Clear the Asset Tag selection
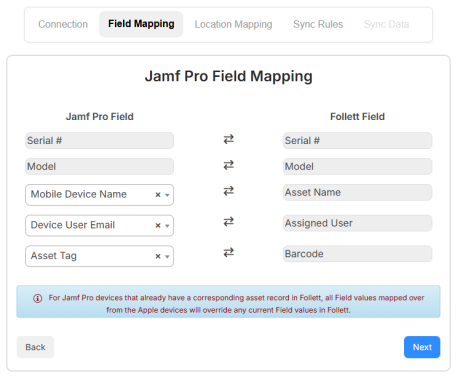The height and width of the screenshot is (376, 460). click(x=158, y=256)
